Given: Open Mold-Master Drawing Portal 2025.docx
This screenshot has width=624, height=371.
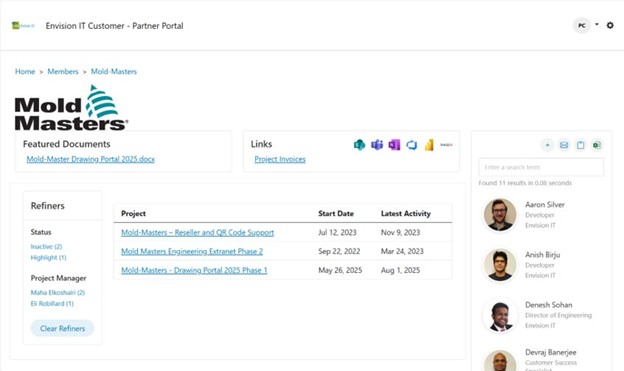Looking at the screenshot, I should click(90, 159).
